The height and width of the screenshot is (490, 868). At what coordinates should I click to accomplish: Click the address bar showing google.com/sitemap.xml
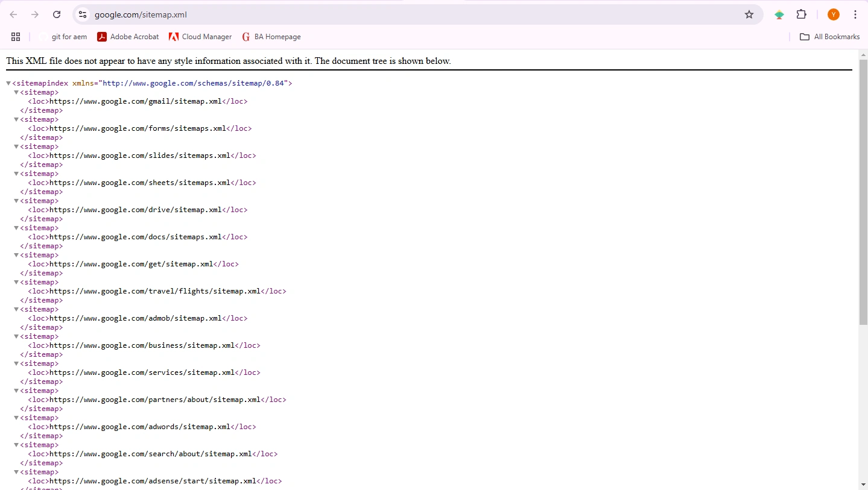(416, 14)
